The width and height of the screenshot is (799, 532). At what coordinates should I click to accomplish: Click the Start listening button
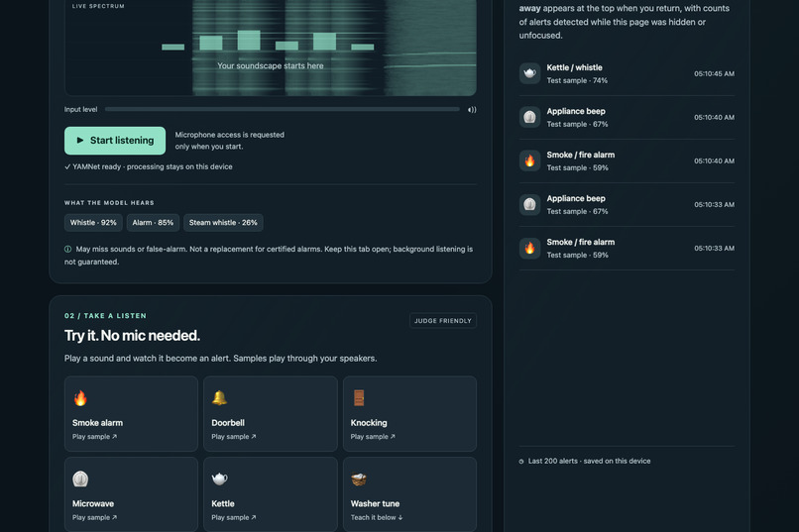[x=115, y=141]
